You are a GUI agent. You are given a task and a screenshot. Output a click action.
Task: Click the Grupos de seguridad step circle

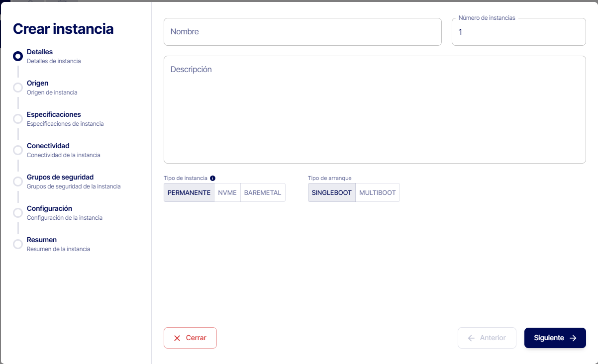pos(18,182)
